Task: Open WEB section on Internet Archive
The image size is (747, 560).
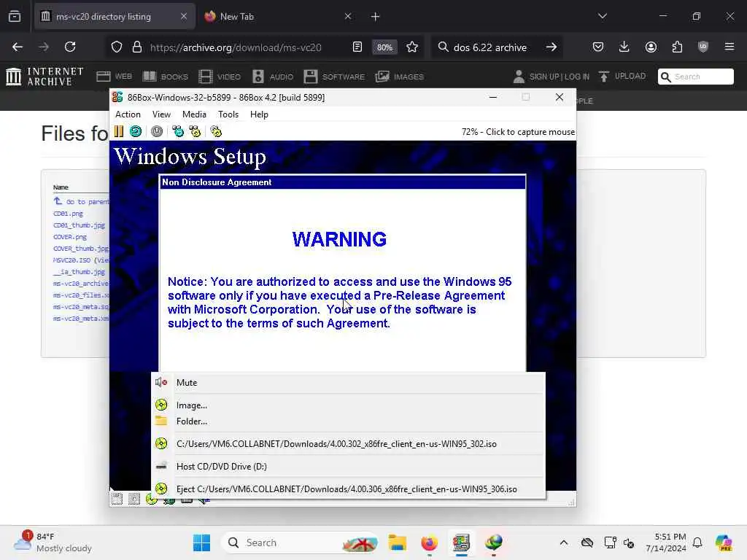Action: click(x=114, y=77)
